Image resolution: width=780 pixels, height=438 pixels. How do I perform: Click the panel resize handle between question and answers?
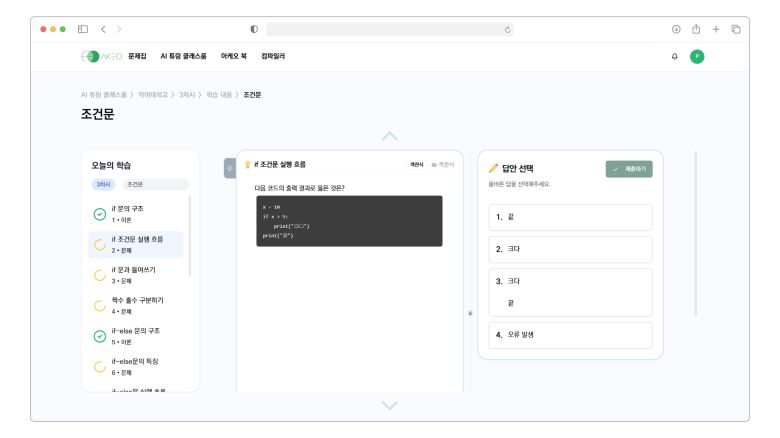(470, 313)
